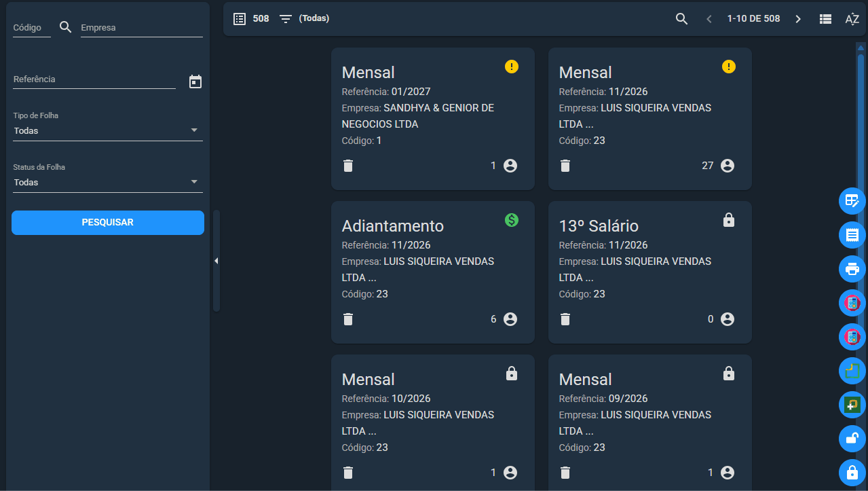
Task: Click the green plus-note floating button
Action: pos(852,405)
